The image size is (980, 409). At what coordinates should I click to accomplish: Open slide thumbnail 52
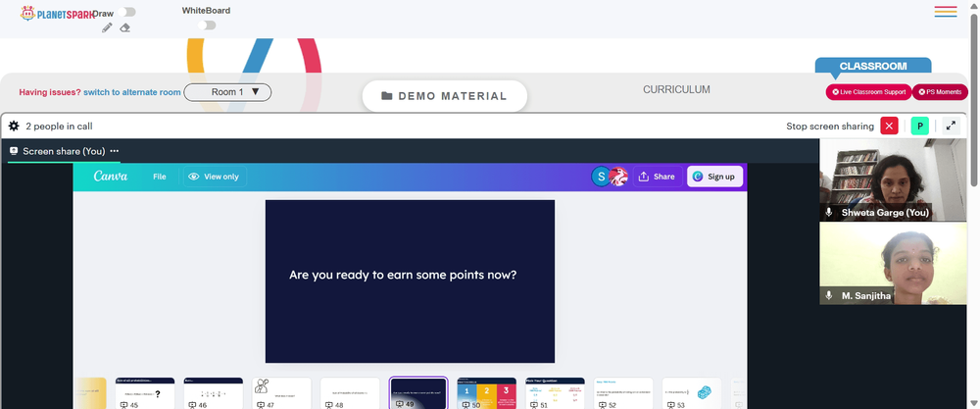[x=623, y=392]
